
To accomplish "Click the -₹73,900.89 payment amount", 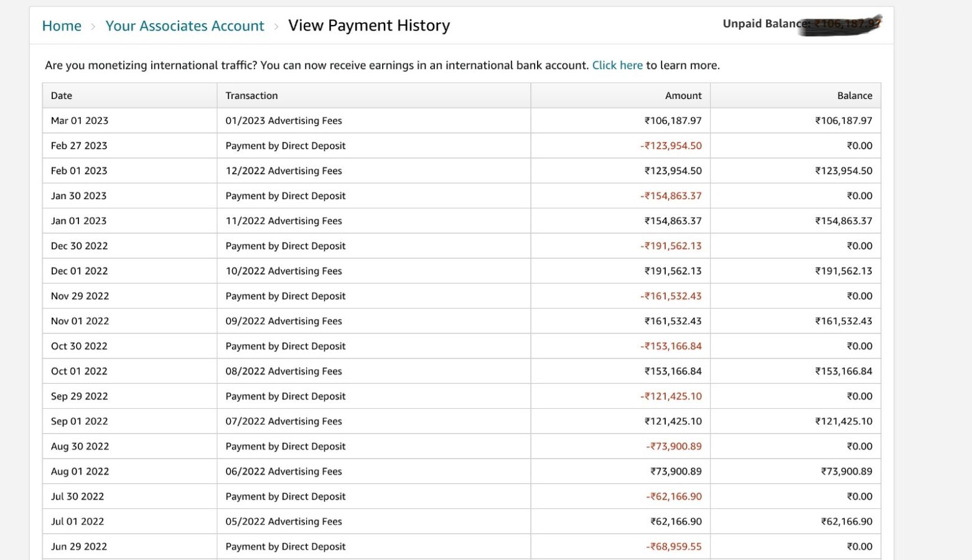I will click(x=673, y=446).
